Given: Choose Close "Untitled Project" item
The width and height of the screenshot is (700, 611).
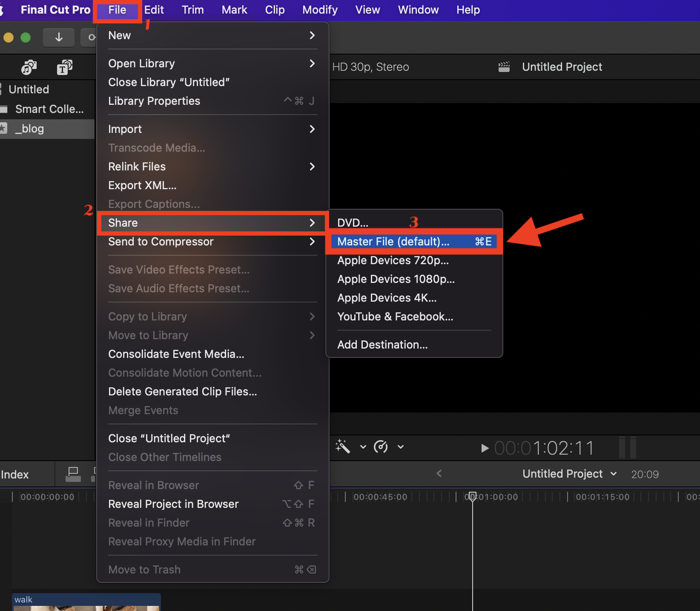Looking at the screenshot, I should [212, 438].
